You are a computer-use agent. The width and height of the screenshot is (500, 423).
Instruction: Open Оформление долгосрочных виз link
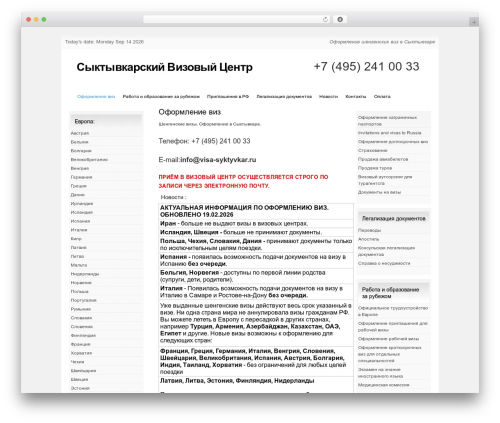(393, 142)
